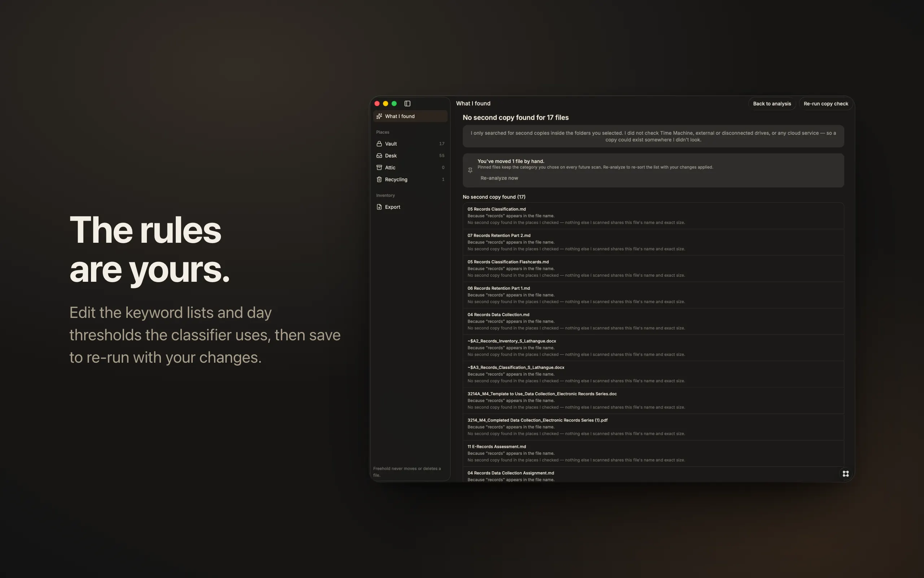Viewport: 924px width, 578px height.
Task: Select 04 Records Data Collection.md row
Action: coord(653,321)
